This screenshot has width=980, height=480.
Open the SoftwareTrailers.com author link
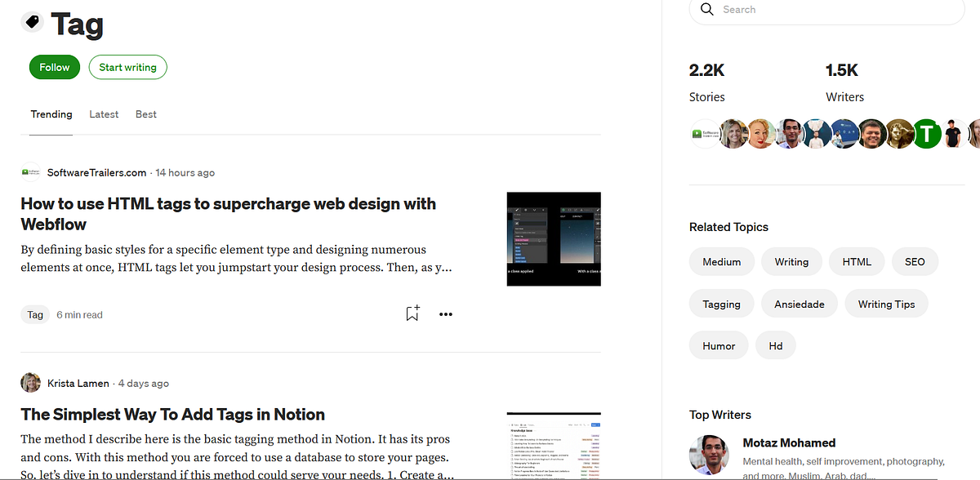coord(96,172)
